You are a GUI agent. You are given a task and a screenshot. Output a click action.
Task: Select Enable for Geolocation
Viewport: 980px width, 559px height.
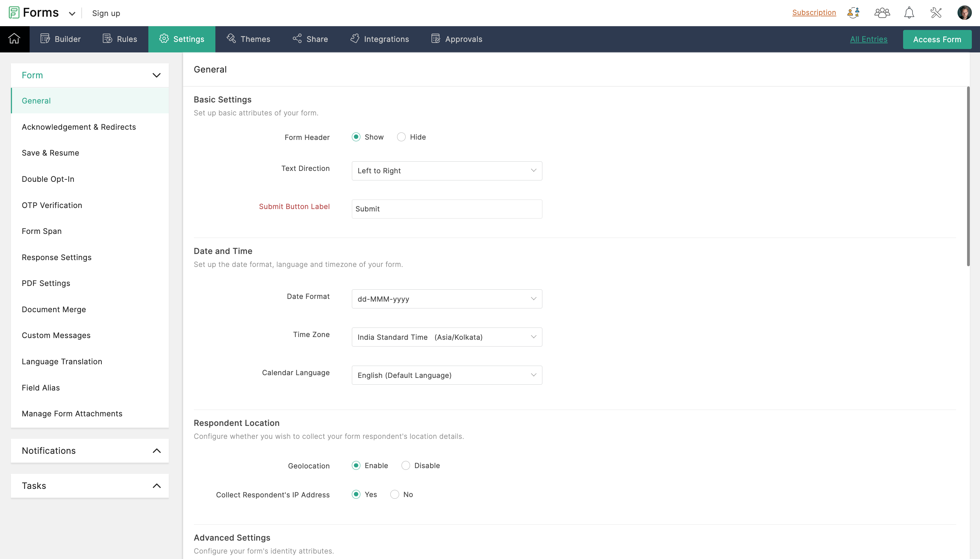click(x=356, y=465)
